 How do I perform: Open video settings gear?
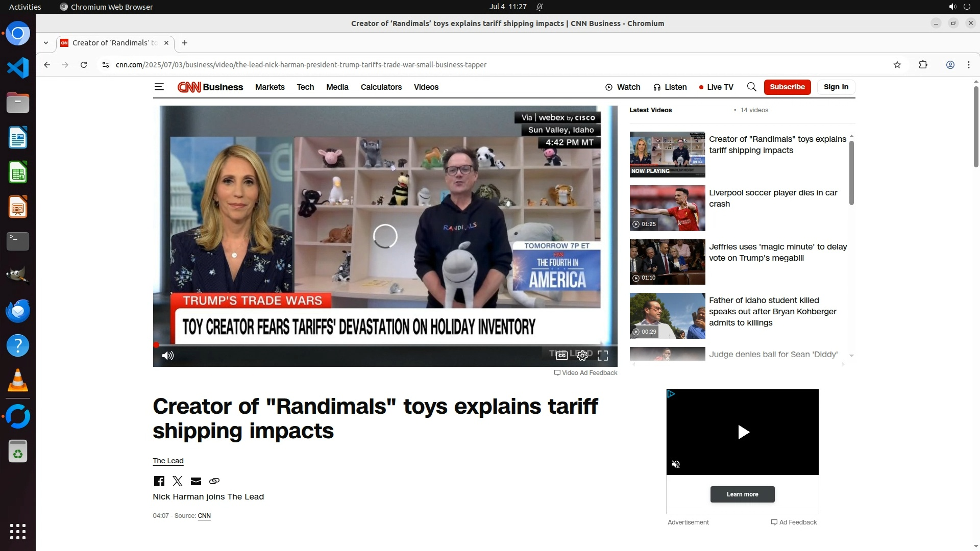point(582,356)
